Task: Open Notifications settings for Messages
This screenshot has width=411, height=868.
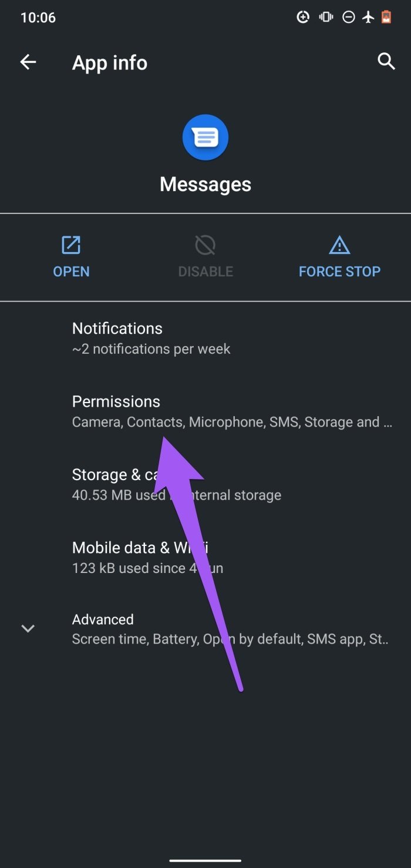Action: (x=117, y=328)
